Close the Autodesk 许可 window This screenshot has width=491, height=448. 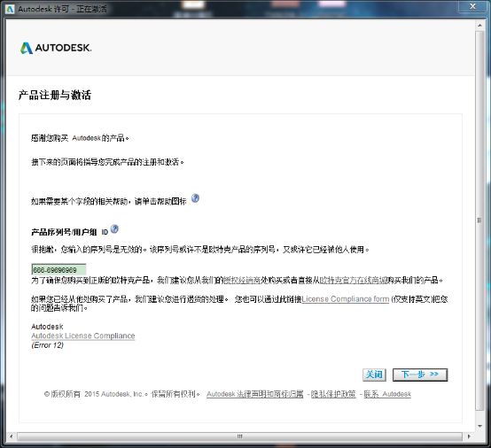click(472, 6)
